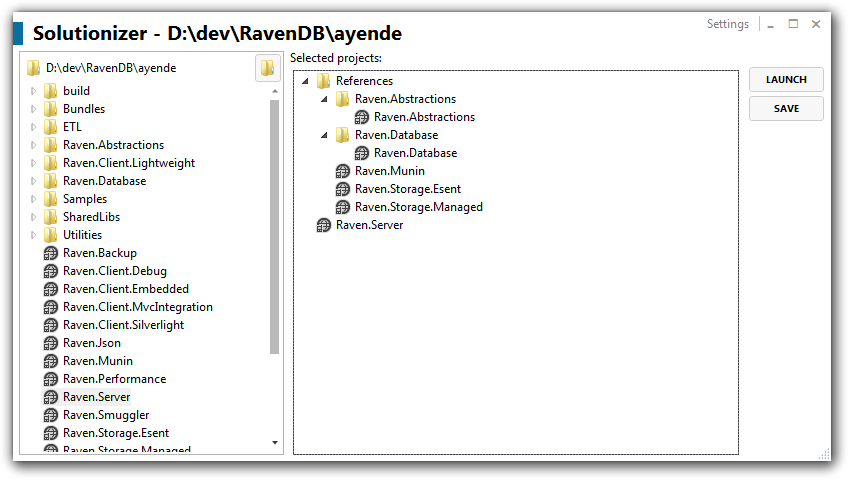Click the LAUNCH button
Viewport: 849px width, 480px height.
click(x=786, y=80)
